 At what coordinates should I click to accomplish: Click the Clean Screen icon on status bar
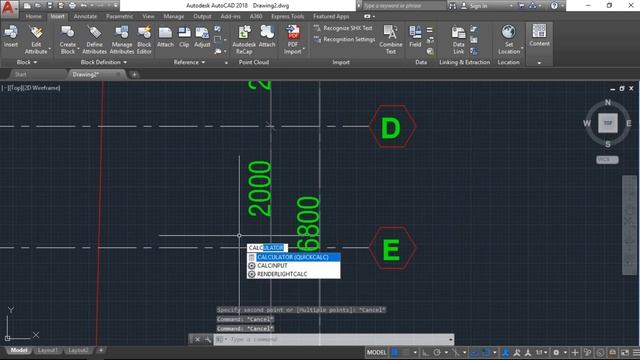[625, 352]
